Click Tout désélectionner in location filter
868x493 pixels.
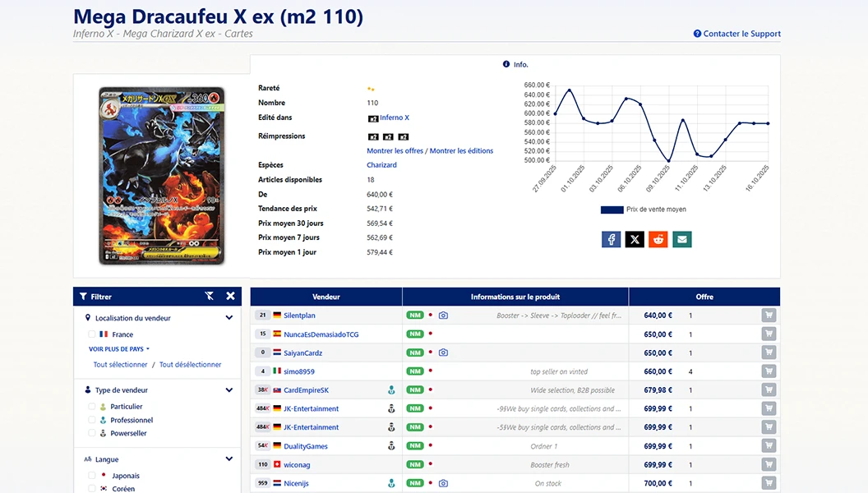[x=190, y=365]
